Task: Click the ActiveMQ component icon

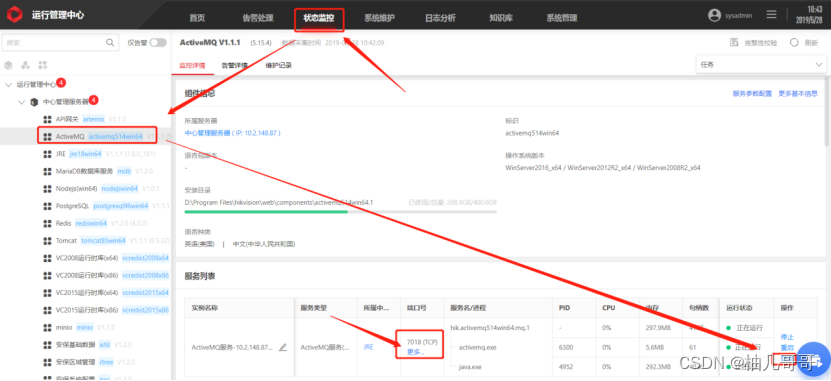Action: 47,137
